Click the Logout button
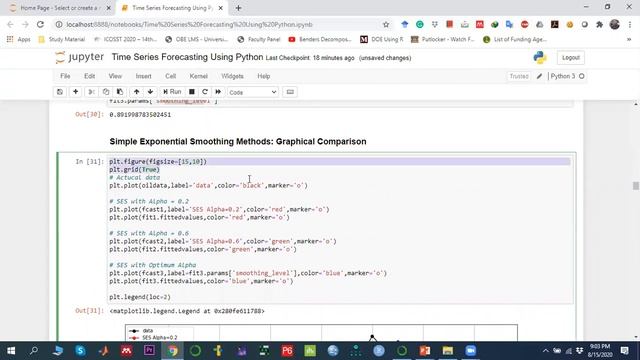This screenshot has height=360, width=640. (x=571, y=58)
